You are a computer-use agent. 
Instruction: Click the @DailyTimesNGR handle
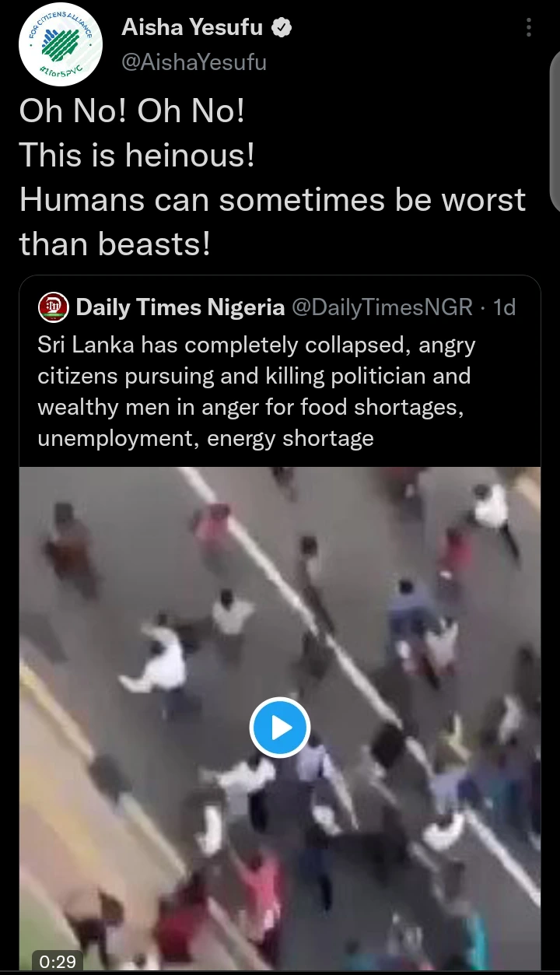click(381, 308)
